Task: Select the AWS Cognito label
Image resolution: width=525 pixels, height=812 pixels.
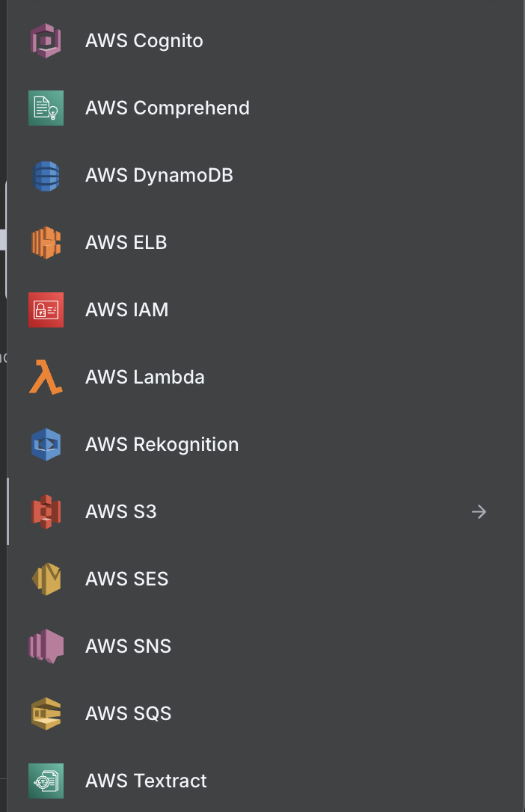Action: coord(144,40)
